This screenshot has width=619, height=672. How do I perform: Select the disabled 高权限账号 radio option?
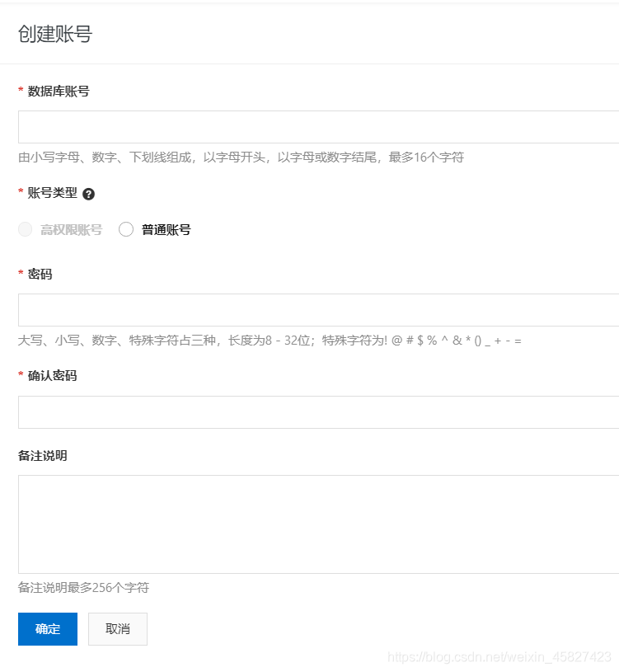point(26,229)
